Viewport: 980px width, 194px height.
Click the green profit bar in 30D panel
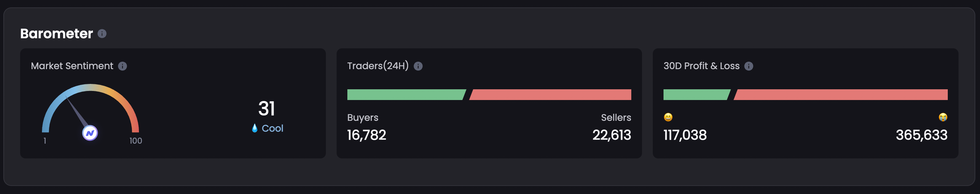click(695, 95)
